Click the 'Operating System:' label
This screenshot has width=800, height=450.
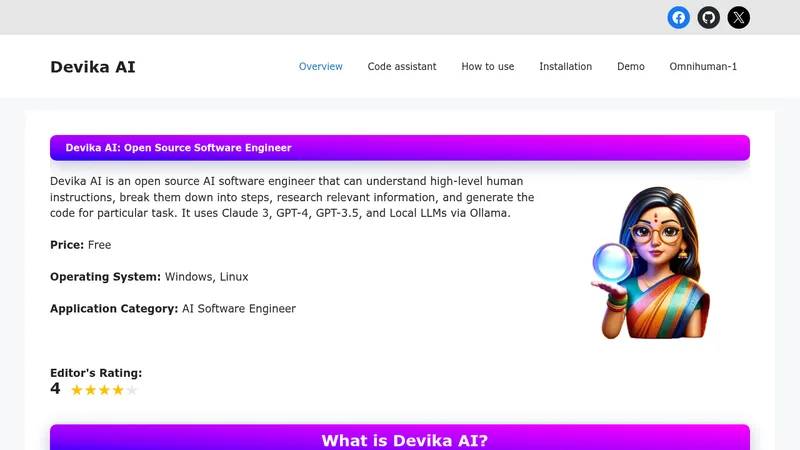coord(105,277)
